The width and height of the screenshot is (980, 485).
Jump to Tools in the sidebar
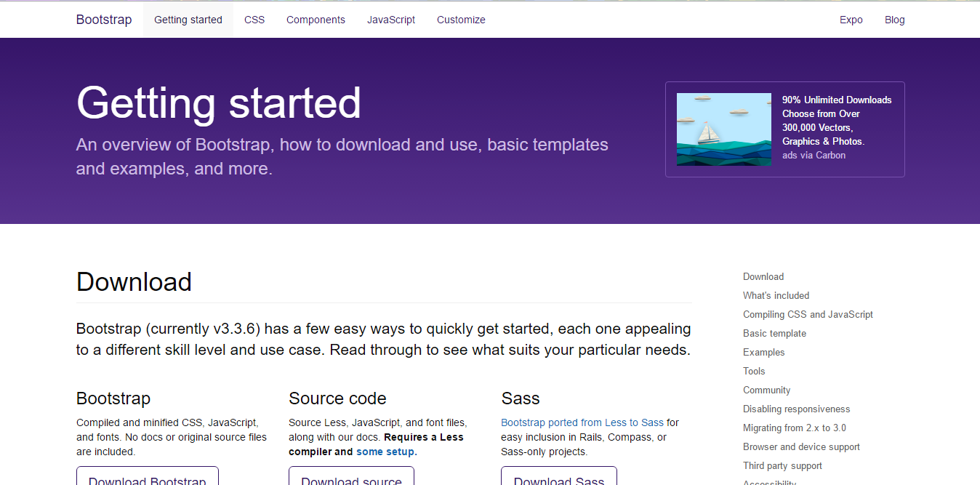point(754,371)
